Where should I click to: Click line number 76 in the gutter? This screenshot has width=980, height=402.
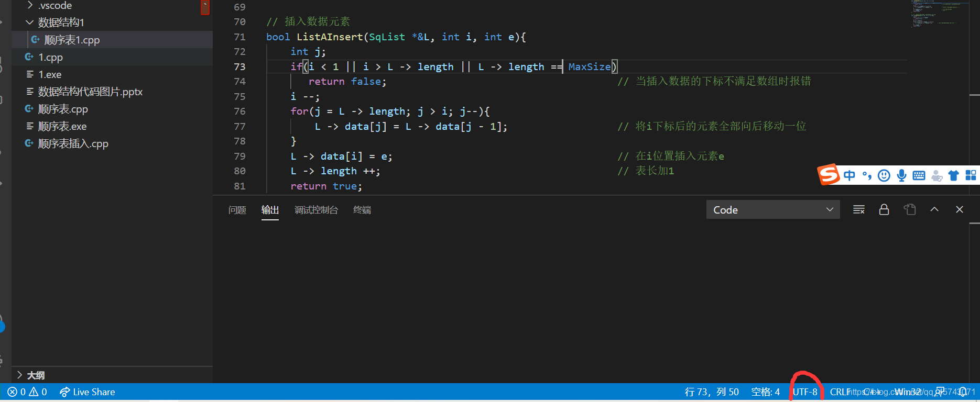coord(239,111)
